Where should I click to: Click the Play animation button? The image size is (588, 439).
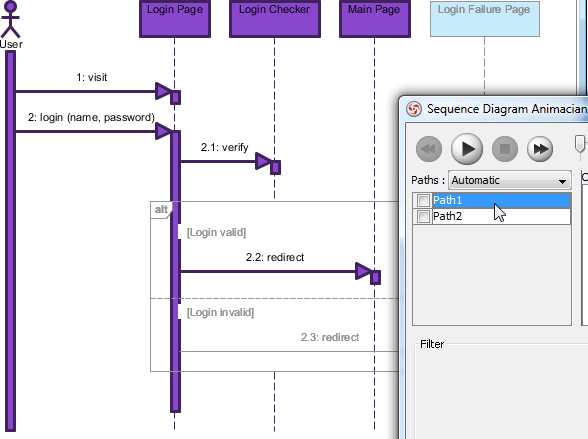tap(466, 149)
